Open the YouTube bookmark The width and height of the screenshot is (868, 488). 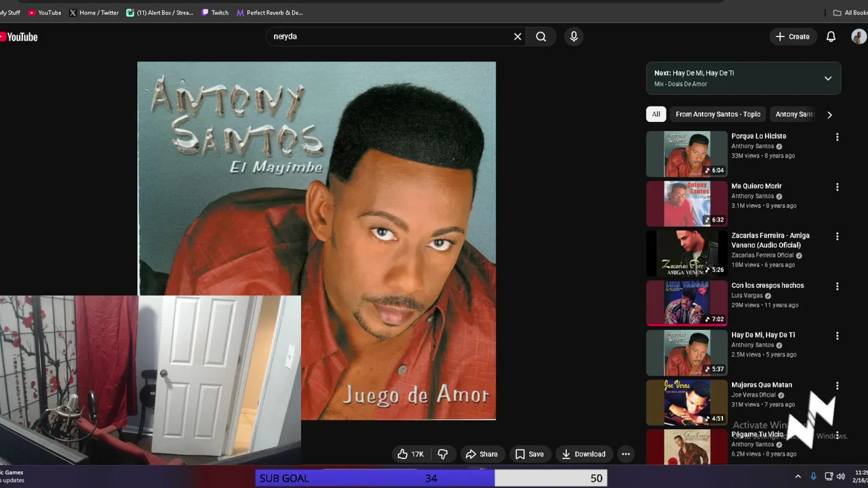45,12
